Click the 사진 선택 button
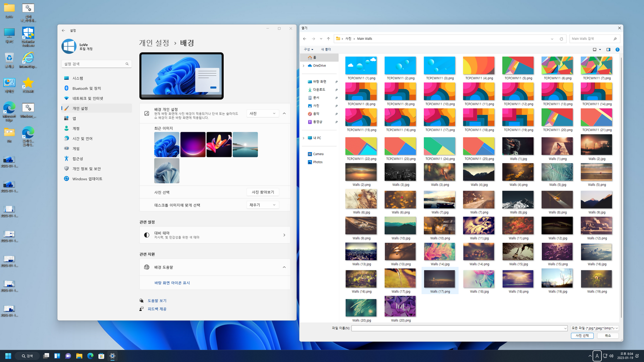Screen dimensions: 644x362 (582, 336)
